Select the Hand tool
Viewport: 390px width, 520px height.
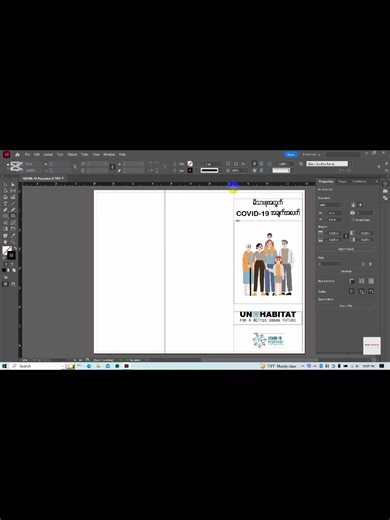tap(5, 242)
